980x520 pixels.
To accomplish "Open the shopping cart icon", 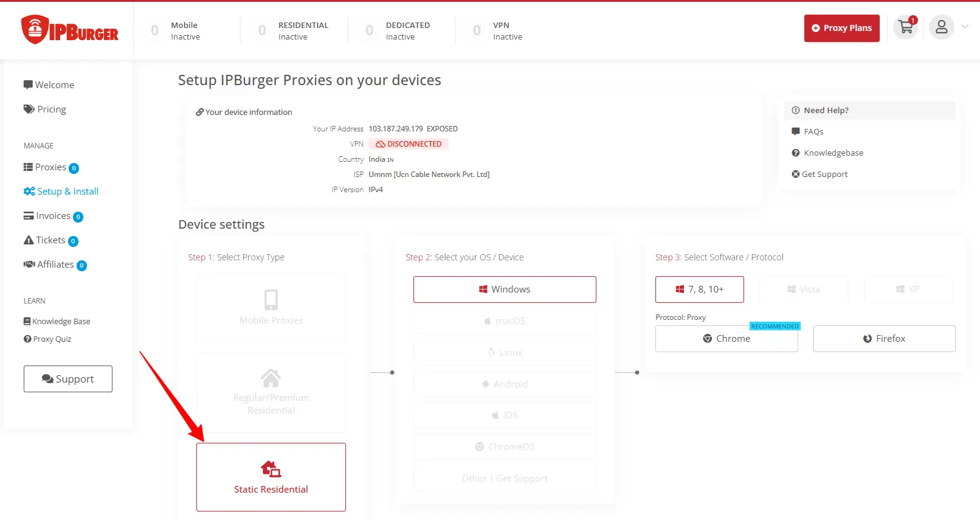I will tap(906, 27).
